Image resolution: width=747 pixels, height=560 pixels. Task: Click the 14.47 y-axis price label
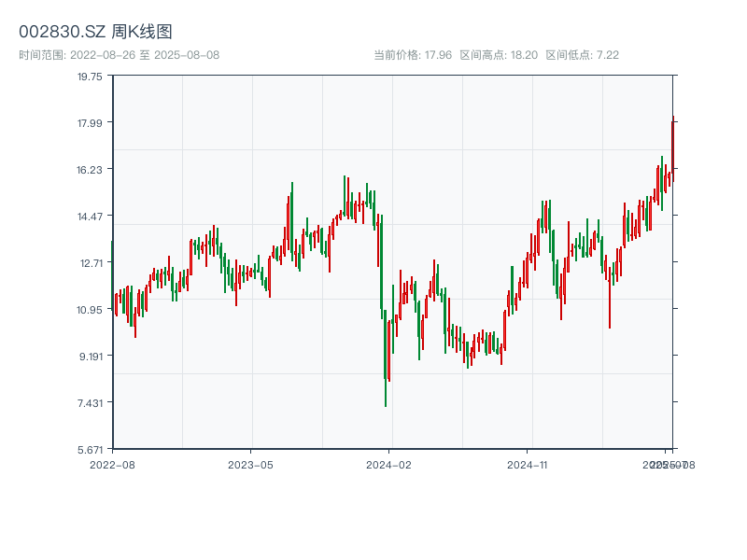click(x=90, y=217)
